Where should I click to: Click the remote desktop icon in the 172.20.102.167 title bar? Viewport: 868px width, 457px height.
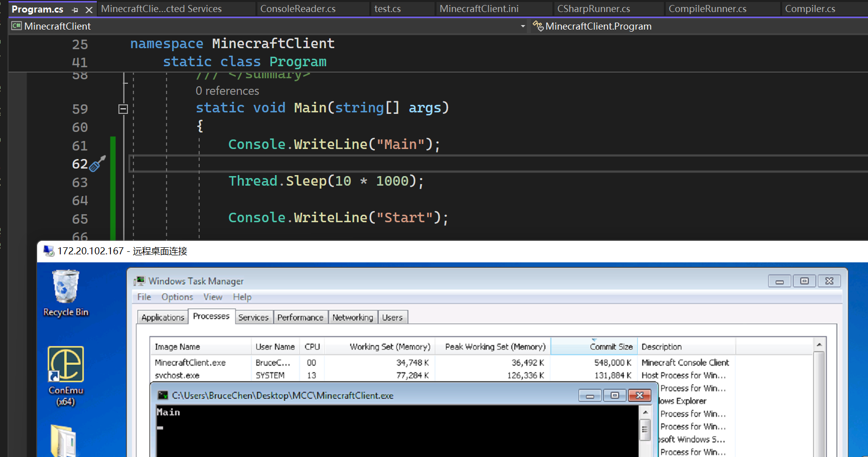point(49,251)
